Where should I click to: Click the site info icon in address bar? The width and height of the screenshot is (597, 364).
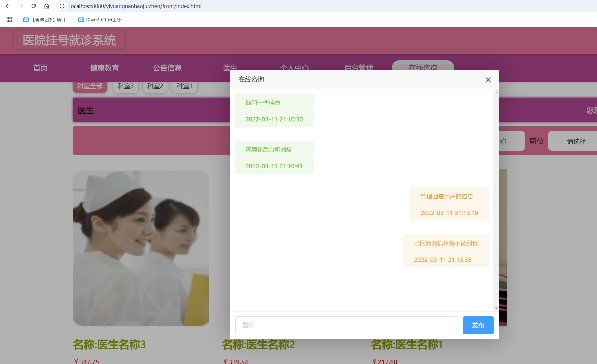[x=62, y=6]
